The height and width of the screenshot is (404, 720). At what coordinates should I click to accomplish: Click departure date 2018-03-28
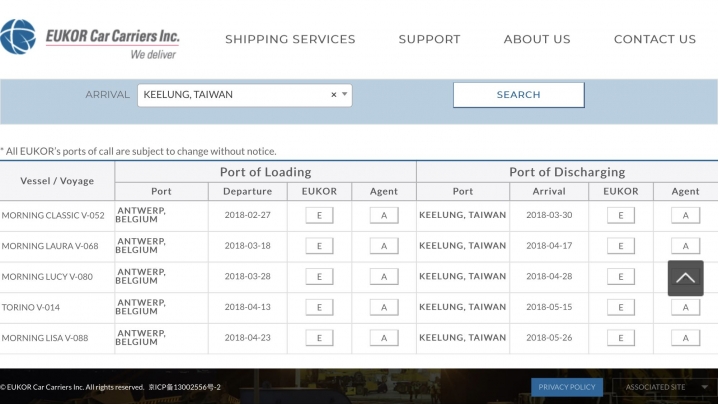coord(248,276)
